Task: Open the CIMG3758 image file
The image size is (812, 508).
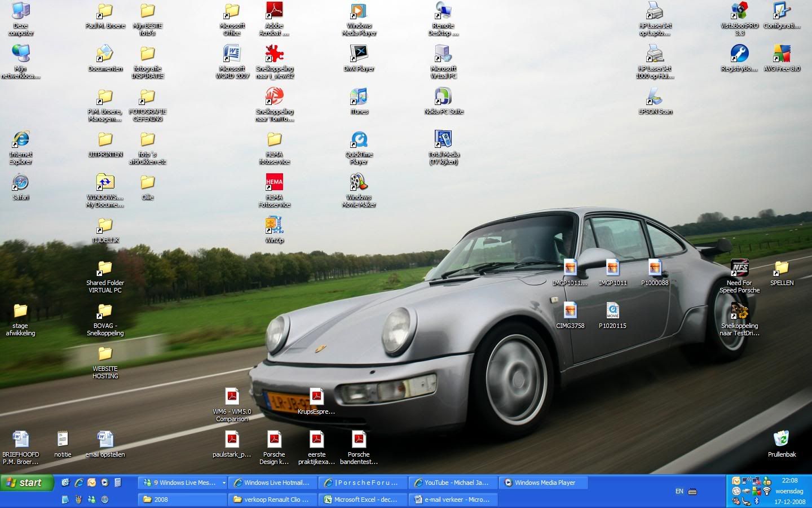Action: [570, 316]
